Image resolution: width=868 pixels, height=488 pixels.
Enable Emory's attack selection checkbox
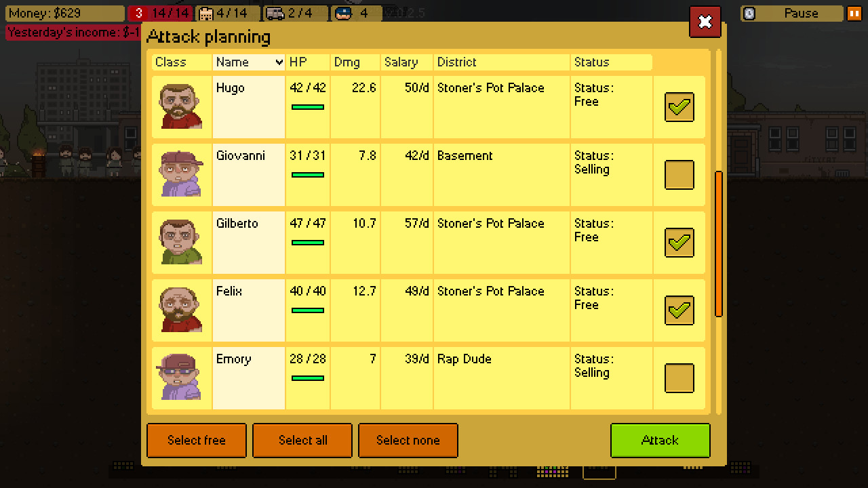point(679,378)
